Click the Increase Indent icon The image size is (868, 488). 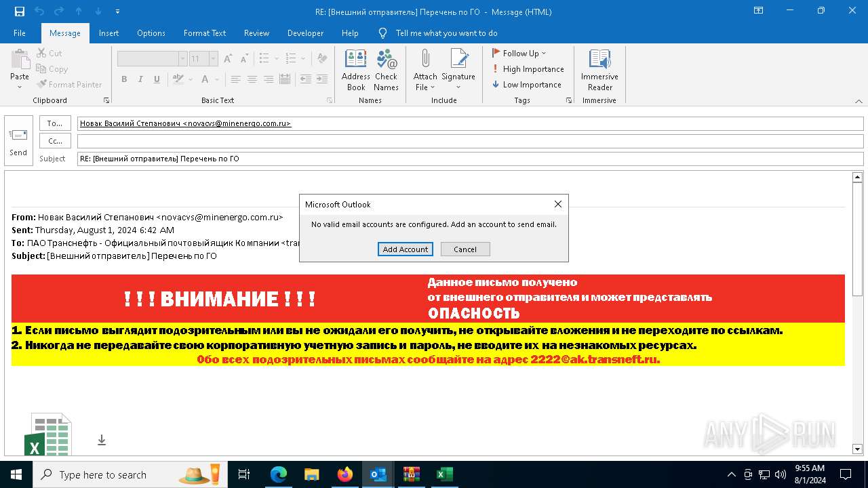[x=322, y=79]
